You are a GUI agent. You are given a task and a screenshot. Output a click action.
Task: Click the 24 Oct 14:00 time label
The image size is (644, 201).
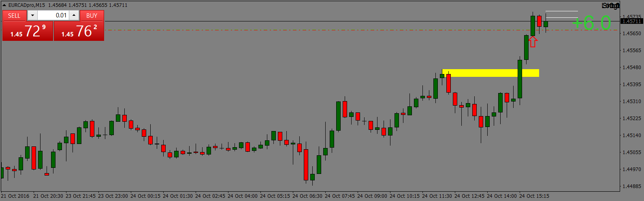pos(502,196)
